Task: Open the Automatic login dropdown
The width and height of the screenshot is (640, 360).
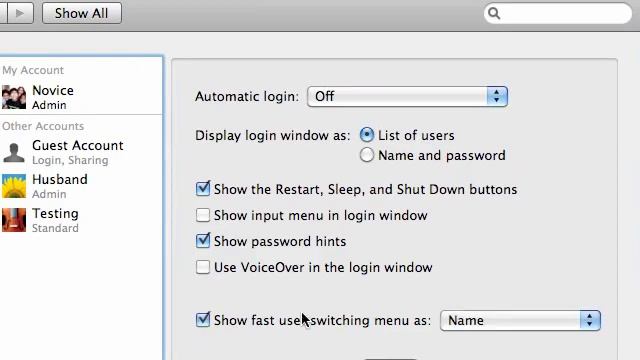Action: click(407, 96)
